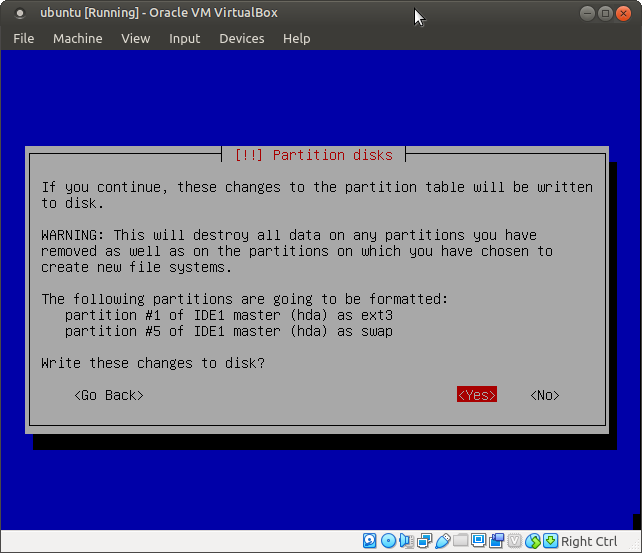
Task: Click the 'partition #5 of IDE1 master' line
Action: 228,331
